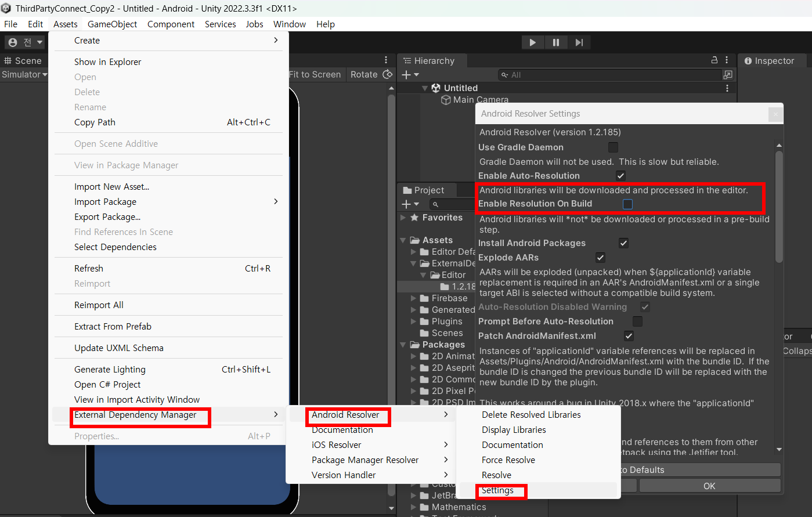Click the Hierarchy search field
Screen dimensions: 812x517
pos(609,75)
